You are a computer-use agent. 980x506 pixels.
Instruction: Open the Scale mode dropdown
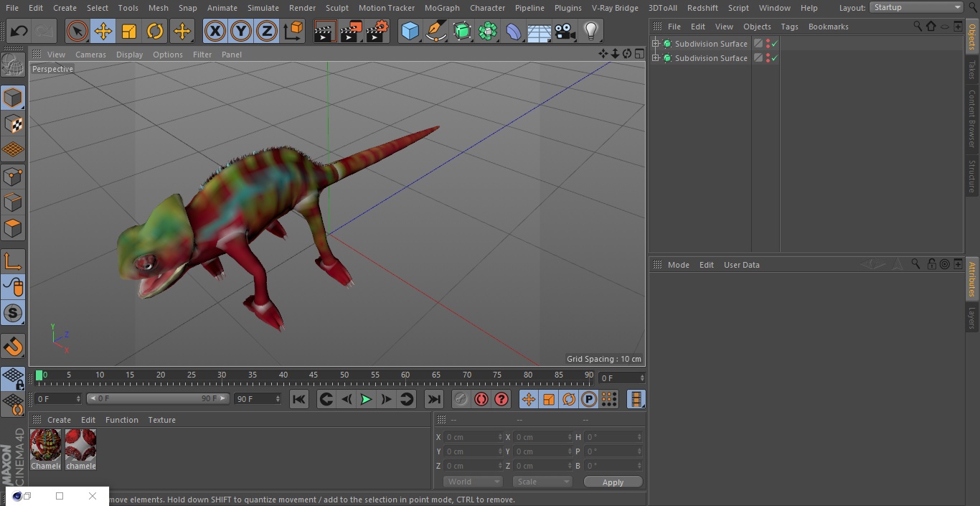[542, 482]
